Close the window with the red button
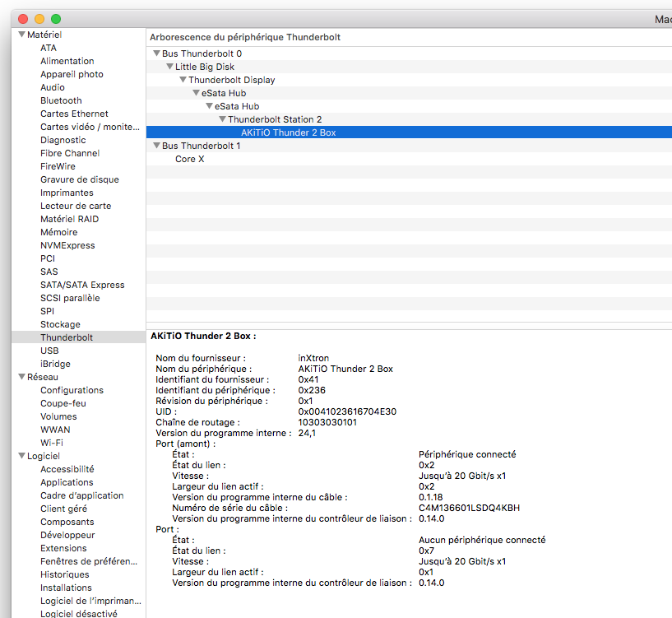The width and height of the screenshot is (672, 618). click(x=23, y=19)
